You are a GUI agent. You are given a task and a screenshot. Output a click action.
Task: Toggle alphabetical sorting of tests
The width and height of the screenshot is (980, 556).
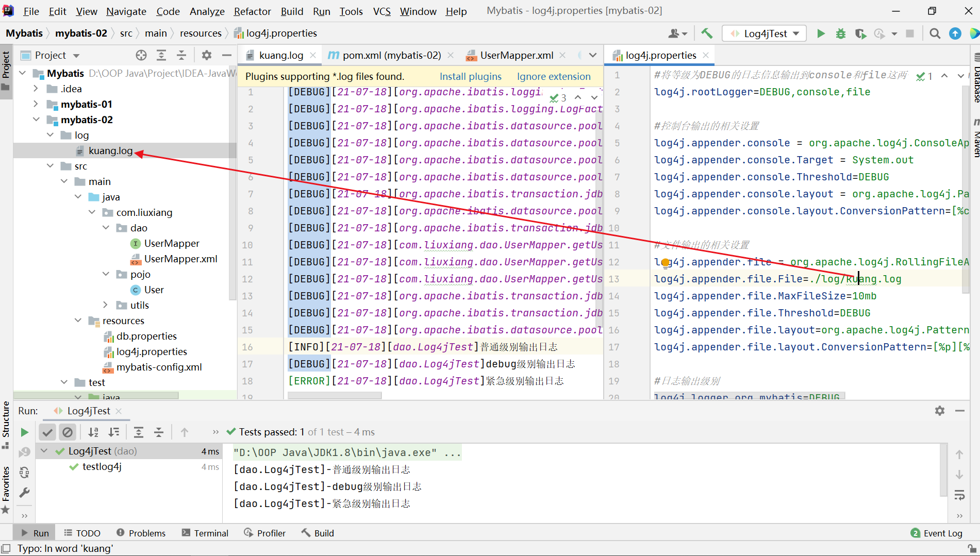[93, 432]
